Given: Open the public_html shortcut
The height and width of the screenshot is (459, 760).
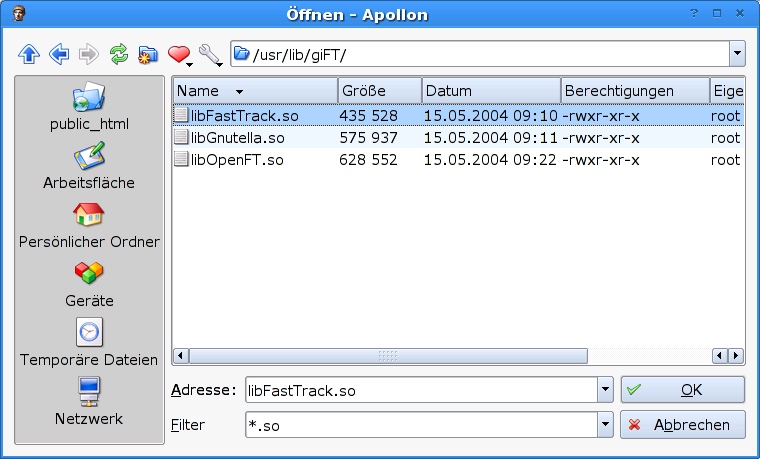Looking at the screenshot, I should point(89,106).
